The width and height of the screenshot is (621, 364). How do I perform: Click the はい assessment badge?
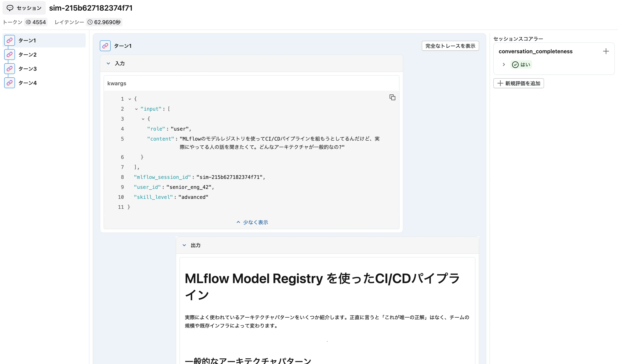point(521,64)
